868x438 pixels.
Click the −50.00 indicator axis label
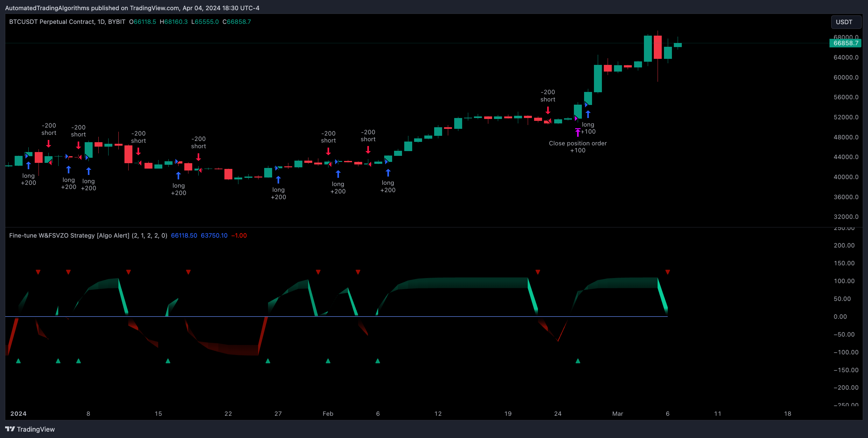tap(844, 335)
